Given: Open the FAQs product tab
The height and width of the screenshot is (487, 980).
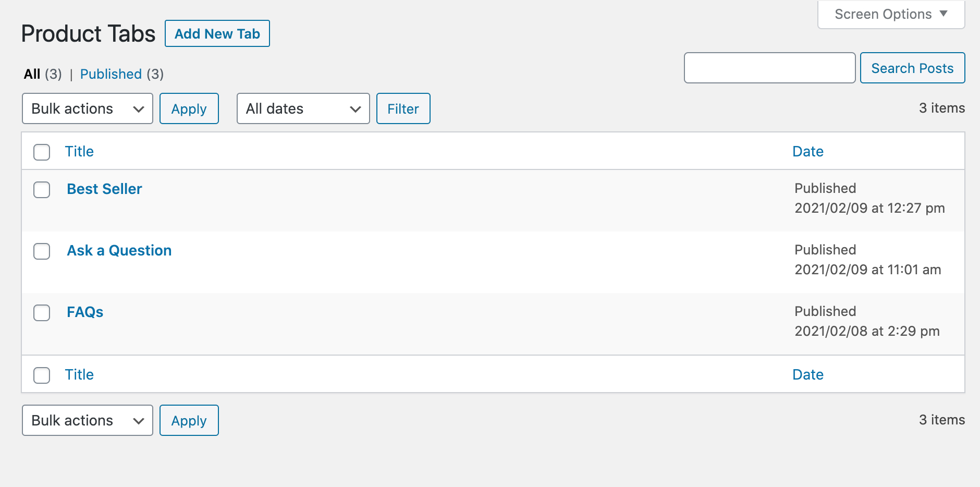Looking at the screenshot, I should (x=84, y=312).
